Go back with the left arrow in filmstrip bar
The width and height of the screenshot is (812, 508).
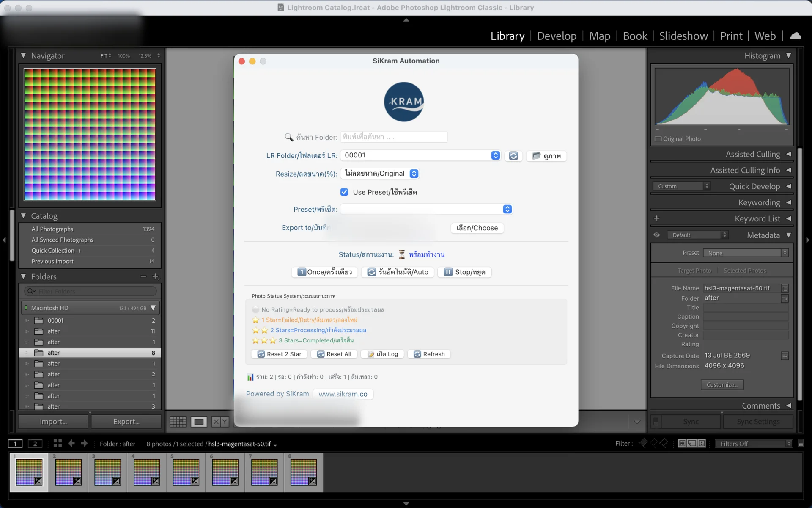coord(71,443)
